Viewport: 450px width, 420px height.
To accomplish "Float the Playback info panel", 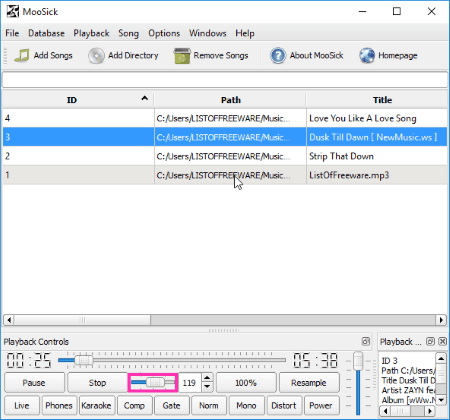I will (431, 342).
